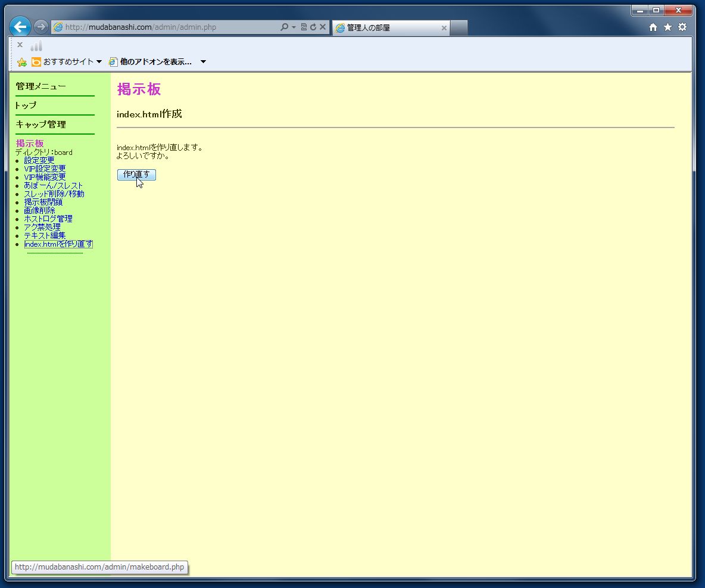705x588 pixels.
Task: Click the page icon beside the URL
Action: click(58, 27)
